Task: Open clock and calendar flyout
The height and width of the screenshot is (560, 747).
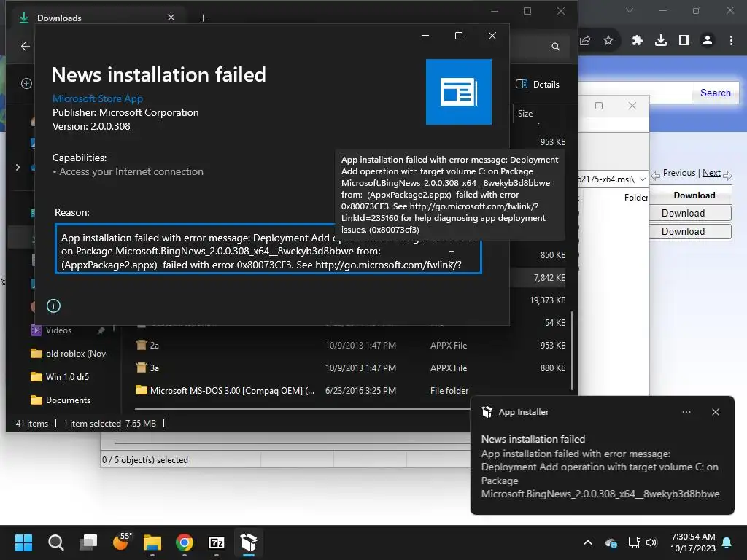Action: point(693,542)
